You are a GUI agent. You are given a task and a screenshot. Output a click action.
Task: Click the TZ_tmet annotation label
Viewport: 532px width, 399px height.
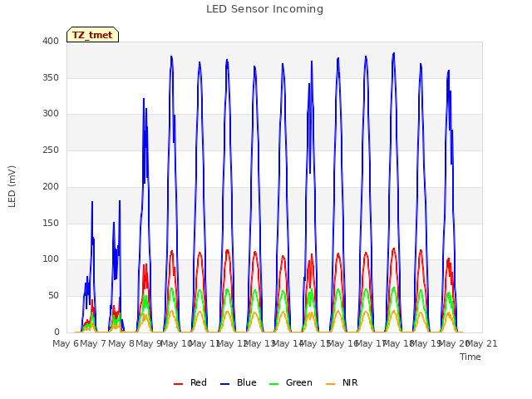pyautogui.click(x=92, y=35)
